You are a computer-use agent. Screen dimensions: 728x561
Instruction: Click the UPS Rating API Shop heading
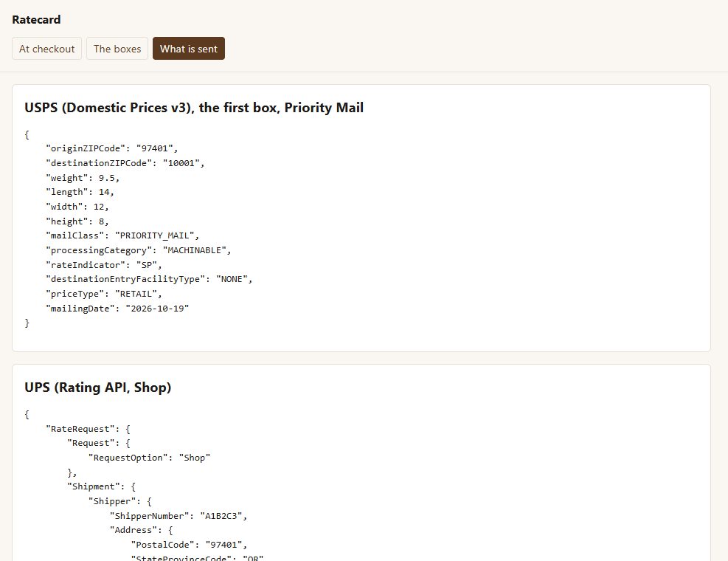tap(98, 388)
